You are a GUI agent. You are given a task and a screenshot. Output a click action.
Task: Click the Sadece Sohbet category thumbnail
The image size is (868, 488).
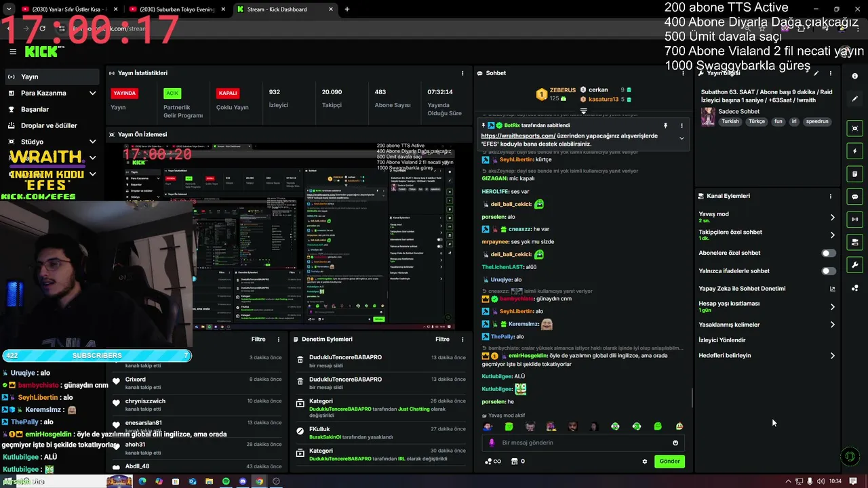[x=708, y=117]
